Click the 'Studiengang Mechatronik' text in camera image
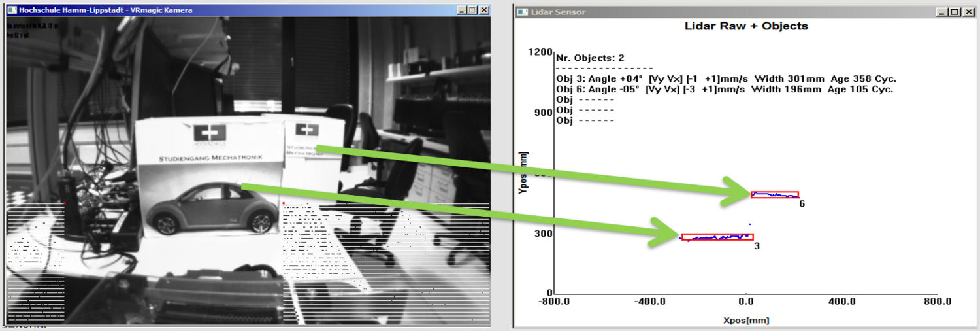This screenshot has height=331, width=980. click(210, 158)
